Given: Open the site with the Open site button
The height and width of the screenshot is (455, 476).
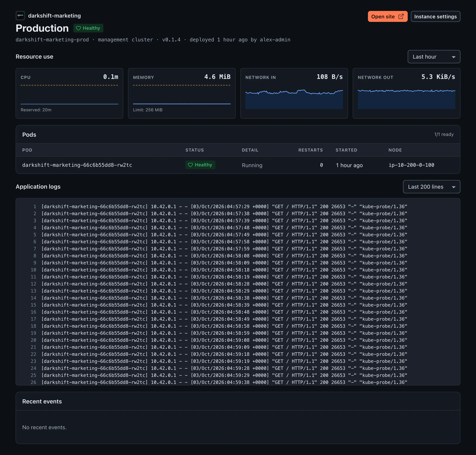Looking at the screenshot, I should coord(387,16).
